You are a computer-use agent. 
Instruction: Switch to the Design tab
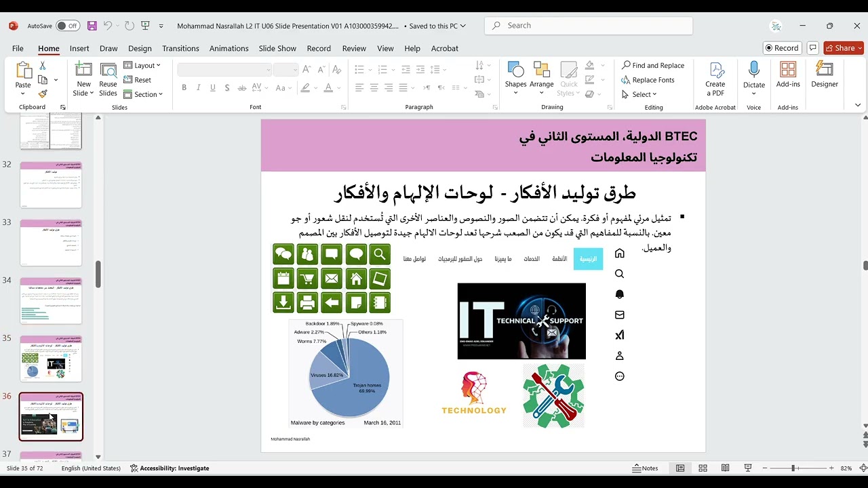coord(140,48)
